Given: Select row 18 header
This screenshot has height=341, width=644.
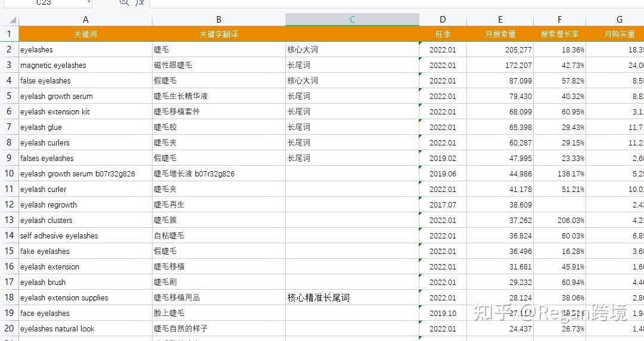Looking at the screenshot, I should (x=9, y=297).
